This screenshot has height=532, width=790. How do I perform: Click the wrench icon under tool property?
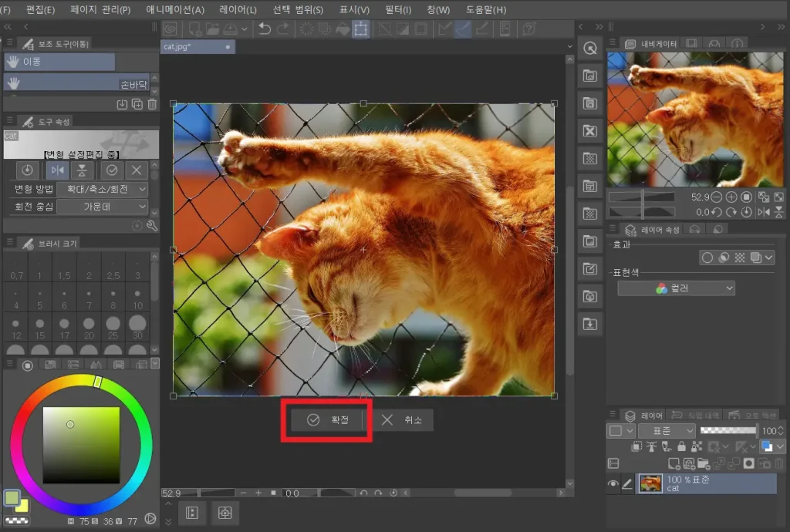[x=152, y=226]
